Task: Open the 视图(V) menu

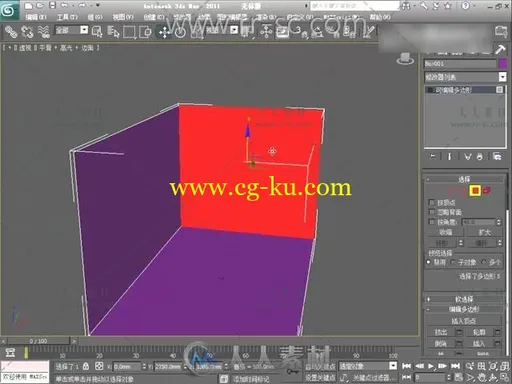Action: [x=123, y=17]
